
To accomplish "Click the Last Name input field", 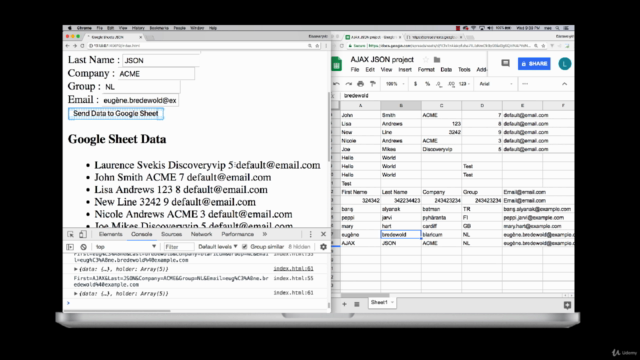I will click(x=161, y=60).
